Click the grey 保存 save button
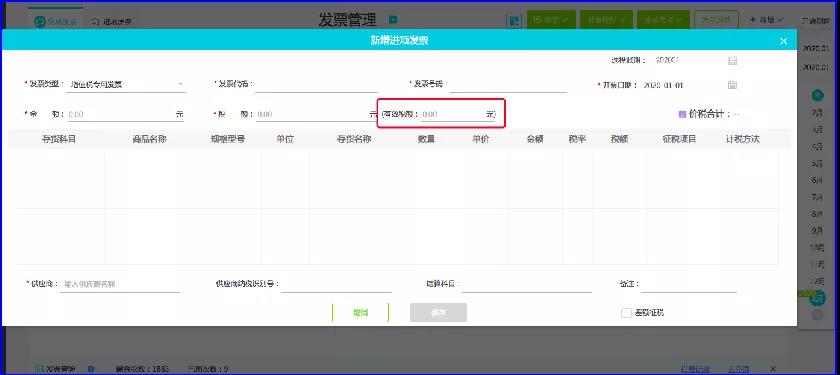The height and width of the screenshot is (375, 840). (x=438, y=313)
